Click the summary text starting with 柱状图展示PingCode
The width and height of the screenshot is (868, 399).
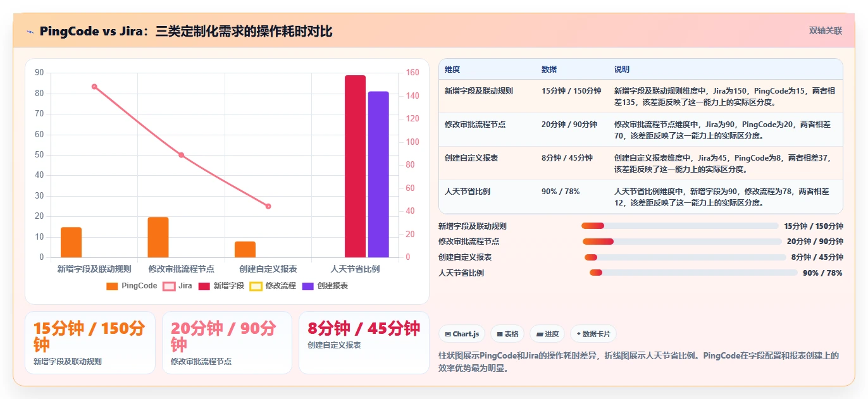click(x=639, y=361)
